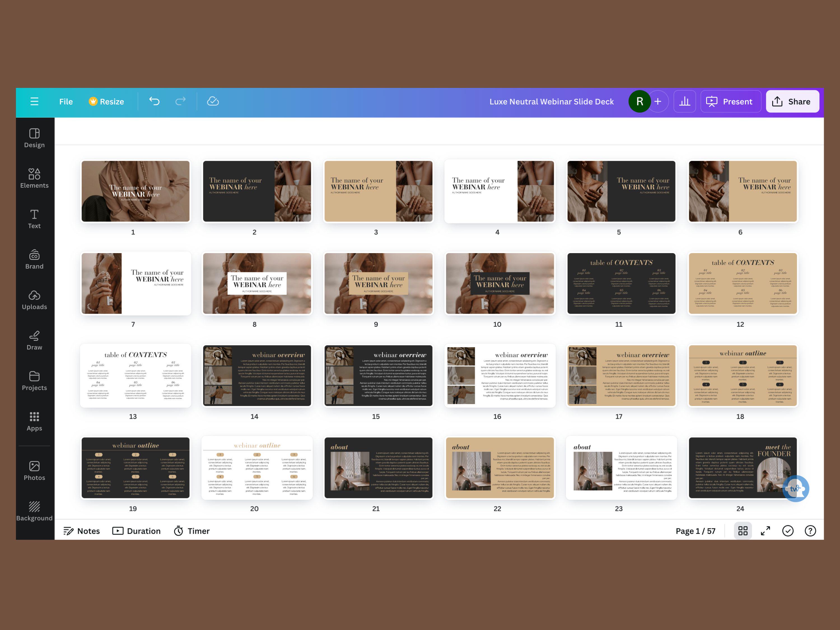Open the hamburger menu
840x630 pixels.
click(x=34, y=101)
